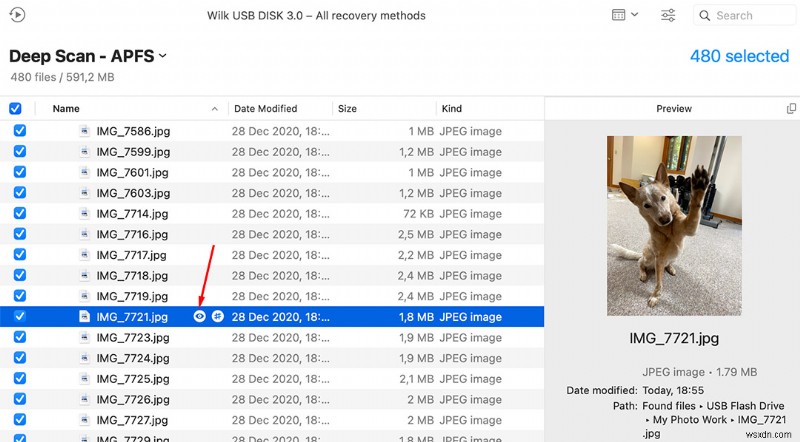800x442 pixels.
Task: Toggle the IMG_7726.jpg checkbox
Action: tap(20, 399)
